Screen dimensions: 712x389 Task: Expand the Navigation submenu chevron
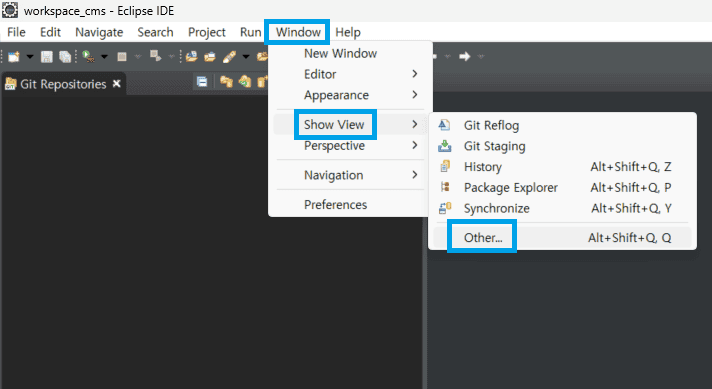point(415,175)
